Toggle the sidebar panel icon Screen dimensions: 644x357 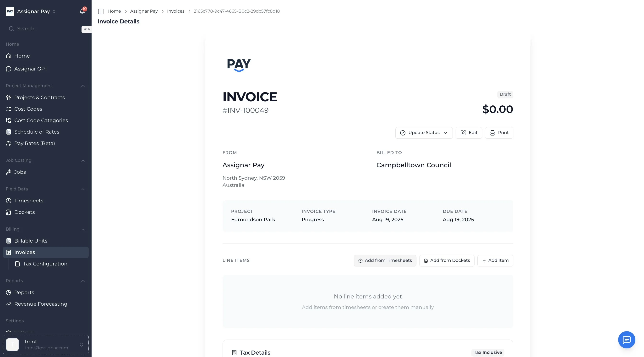tap(101, 11)
